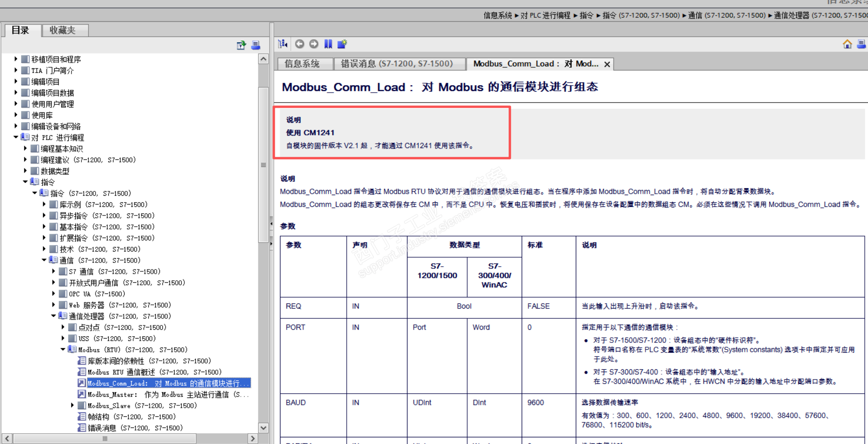Open the Modbus RTU 通信概述 topic

155,372
